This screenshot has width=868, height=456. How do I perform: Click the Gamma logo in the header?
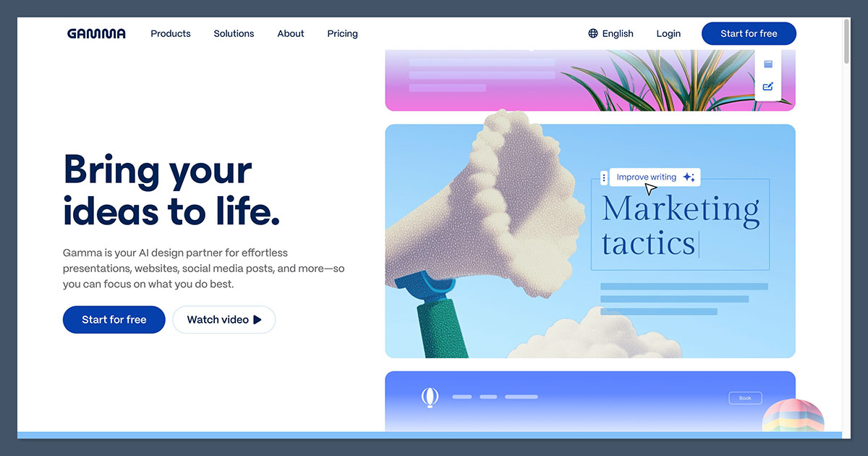(x=96, y=33)
